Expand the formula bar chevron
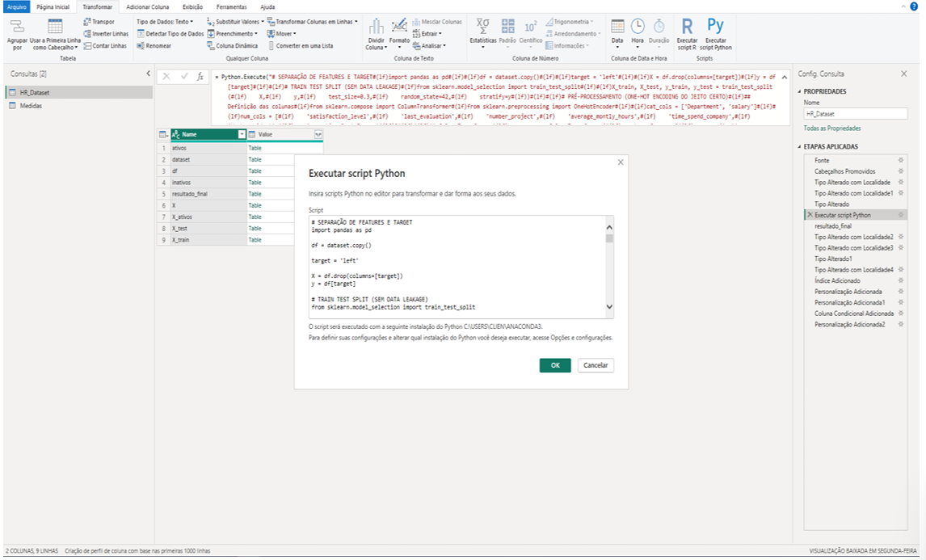This screenshot has height=560, width=926. click(785, 78)
